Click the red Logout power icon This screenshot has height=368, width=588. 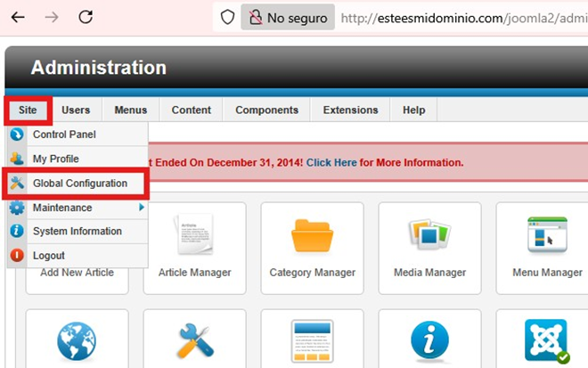point(17,256)
